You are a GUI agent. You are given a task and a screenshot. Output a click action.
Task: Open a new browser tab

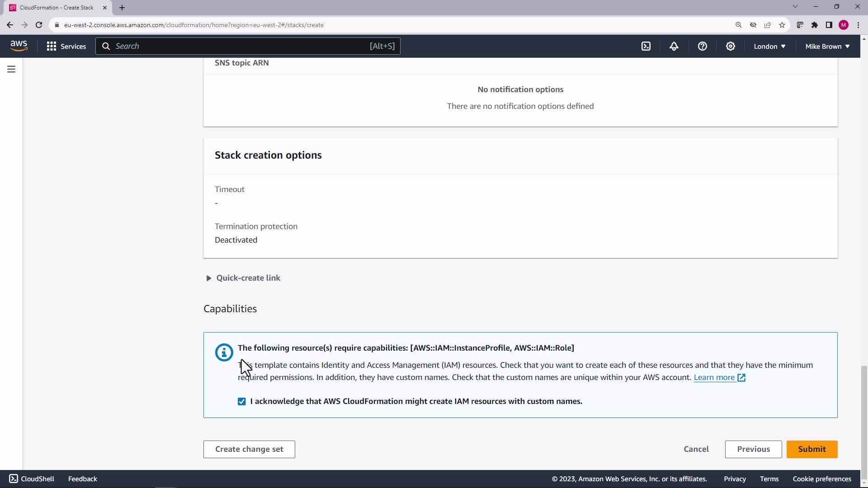coord(122,8)
